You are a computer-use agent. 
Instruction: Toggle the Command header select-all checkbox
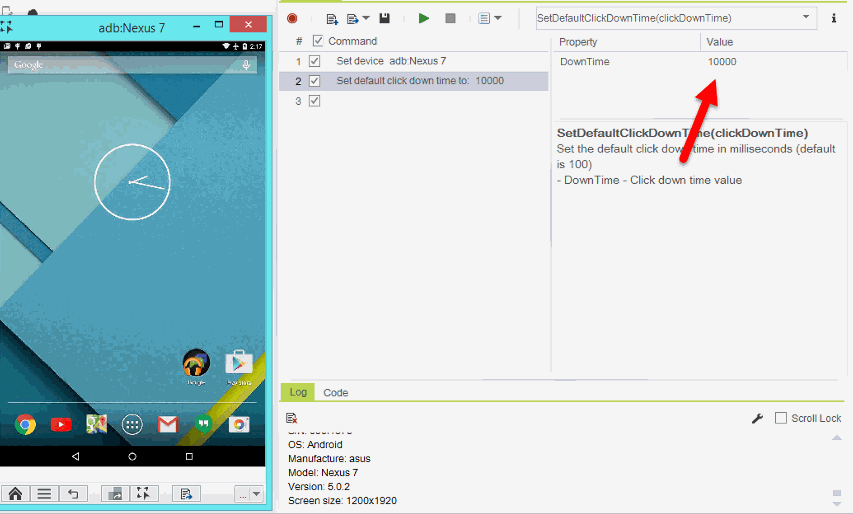(318, 41)
